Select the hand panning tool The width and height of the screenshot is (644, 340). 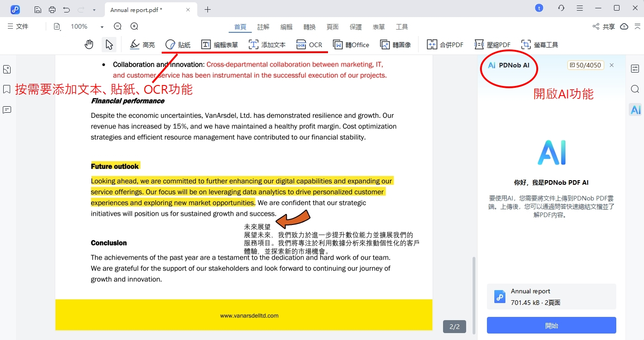point(88,44)
